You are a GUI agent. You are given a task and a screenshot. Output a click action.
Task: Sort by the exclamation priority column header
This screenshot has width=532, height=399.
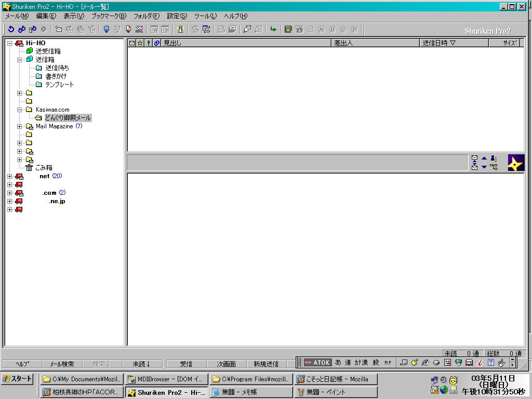tap(148, 43)
